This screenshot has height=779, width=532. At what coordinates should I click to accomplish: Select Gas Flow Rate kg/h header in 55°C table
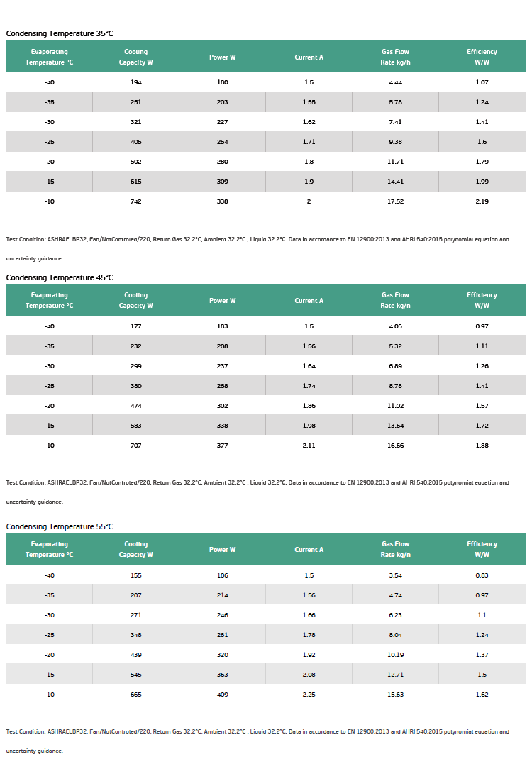tap(395, 549)
